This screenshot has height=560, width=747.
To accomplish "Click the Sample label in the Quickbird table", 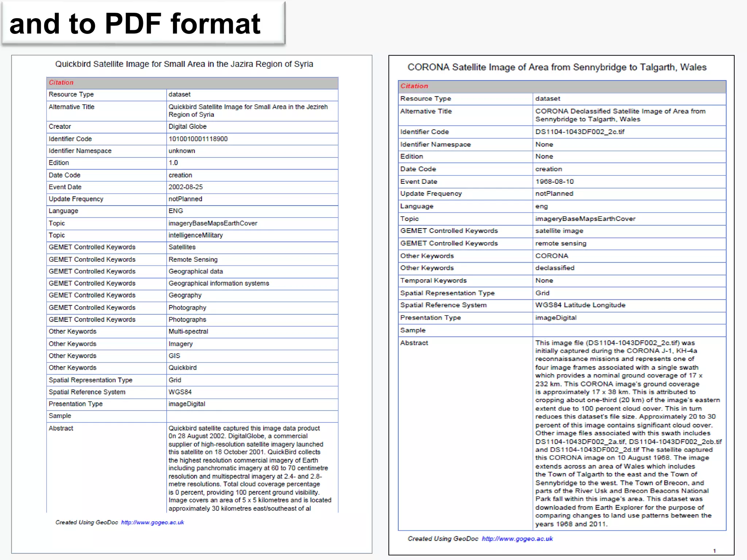I will click(x=60, y=416).
